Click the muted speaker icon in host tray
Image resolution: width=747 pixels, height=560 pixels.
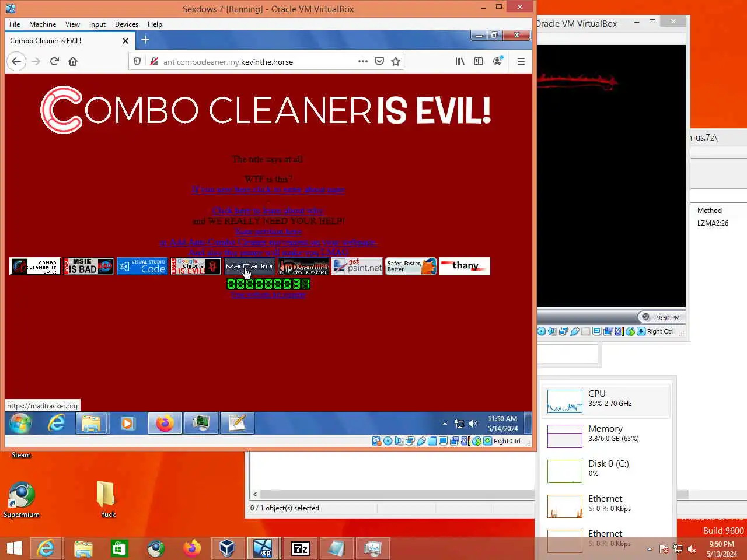pos(692,548)
